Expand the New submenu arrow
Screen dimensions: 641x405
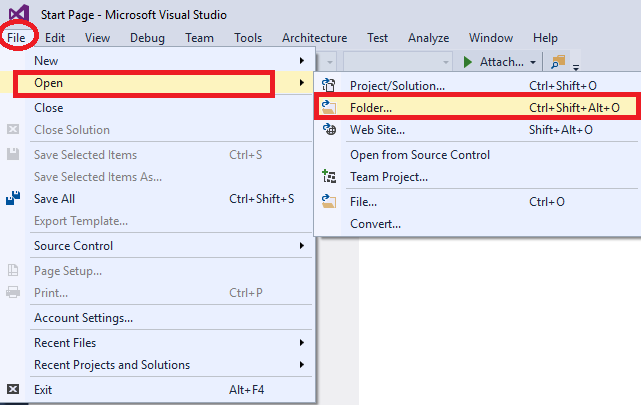[302, 60]
